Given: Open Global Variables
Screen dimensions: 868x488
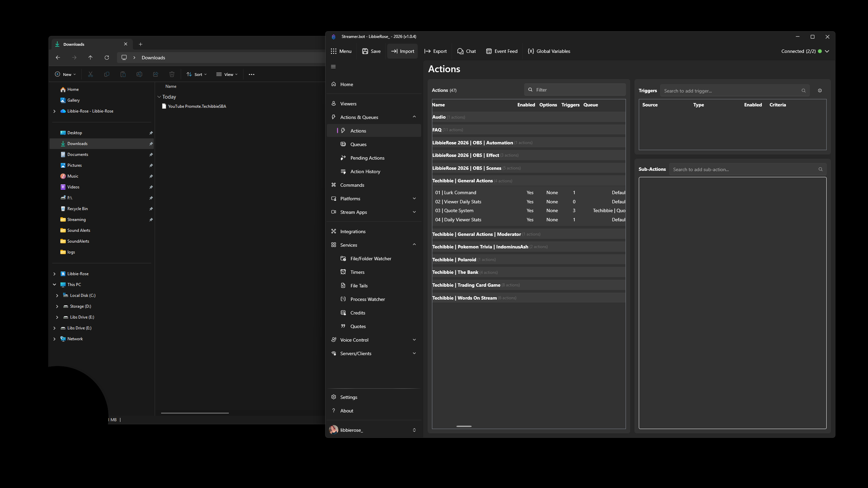Looking at the screenshot, I should (x=549, y=51).
